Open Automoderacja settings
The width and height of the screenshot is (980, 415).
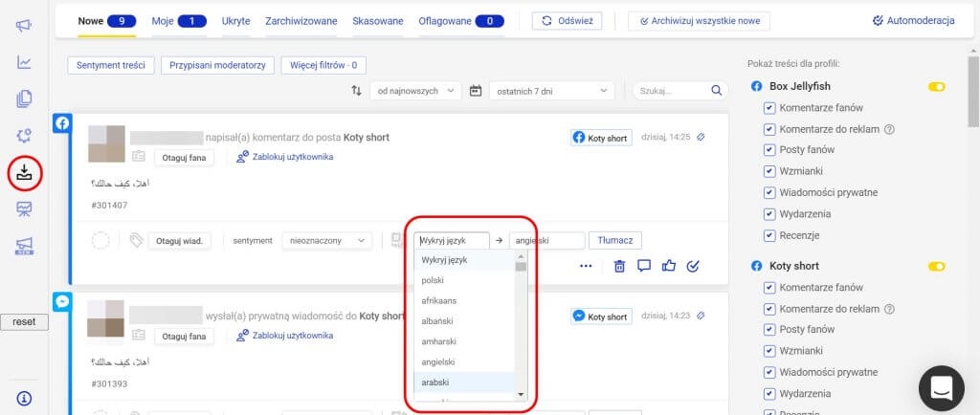tap(913, 21)
